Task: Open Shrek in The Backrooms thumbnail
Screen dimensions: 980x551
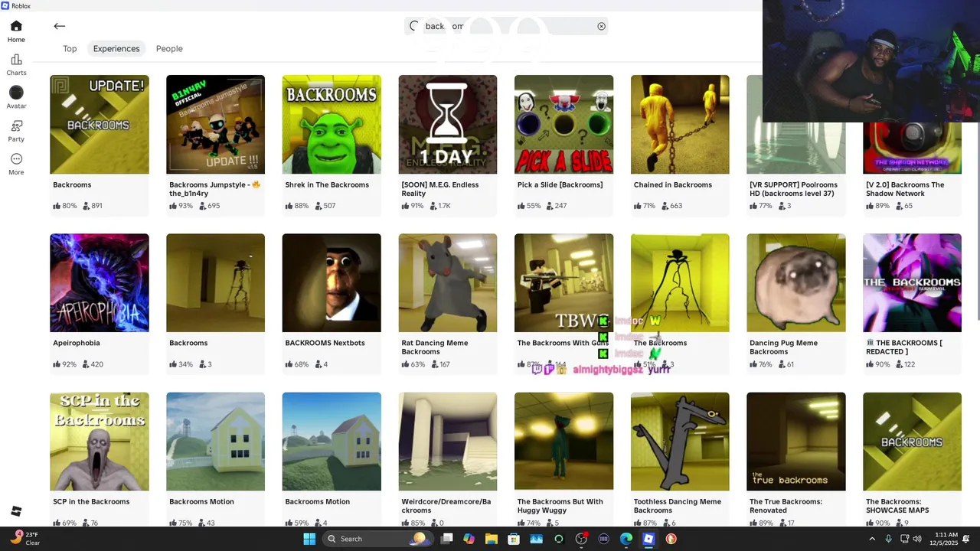Action: click(332, 124)
